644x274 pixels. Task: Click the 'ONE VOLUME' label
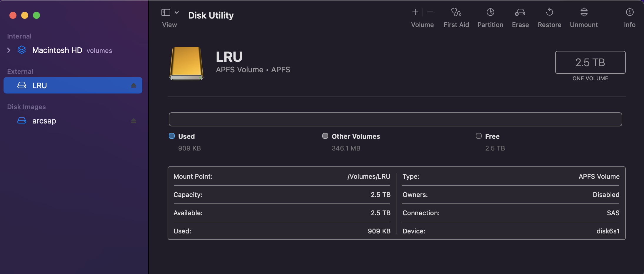click(590, 78)
